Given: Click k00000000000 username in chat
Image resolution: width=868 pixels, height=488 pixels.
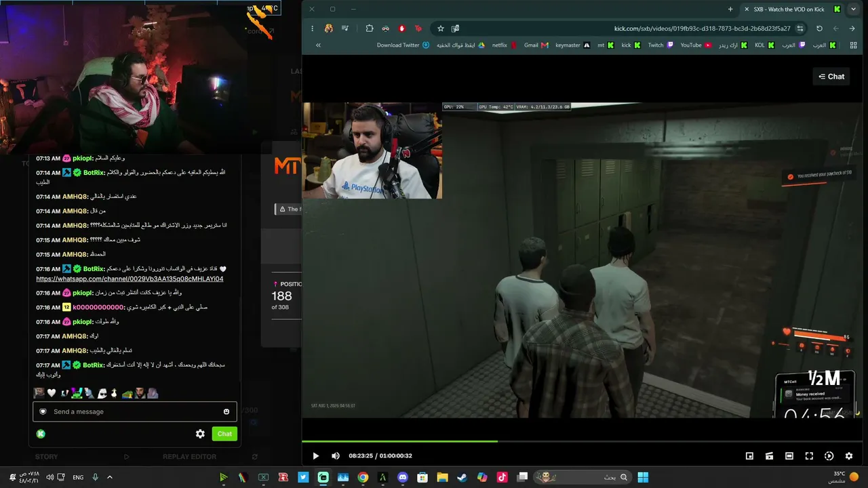Looking at the screenshot, I should 98,307.
